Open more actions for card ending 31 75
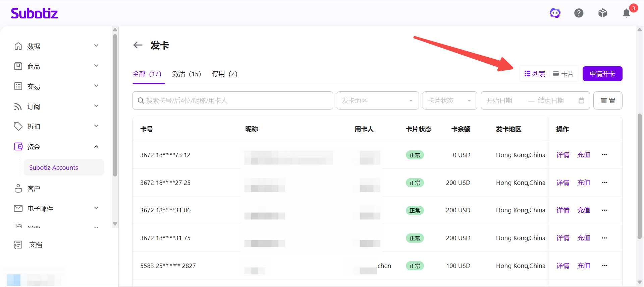 [x=604, y=238]
